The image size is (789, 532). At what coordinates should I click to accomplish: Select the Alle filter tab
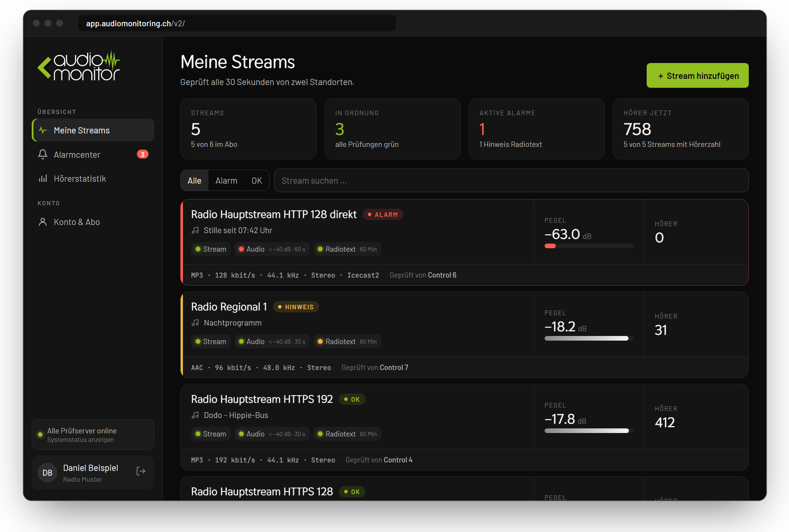(x=195, y=181)
